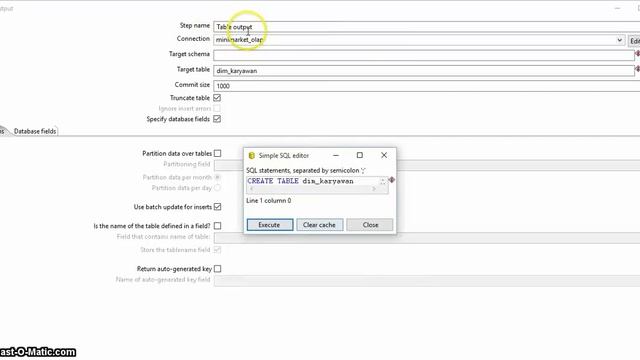
Task: Click the Clear cache button
Action: pyautogui.click(x=320, y=225)
